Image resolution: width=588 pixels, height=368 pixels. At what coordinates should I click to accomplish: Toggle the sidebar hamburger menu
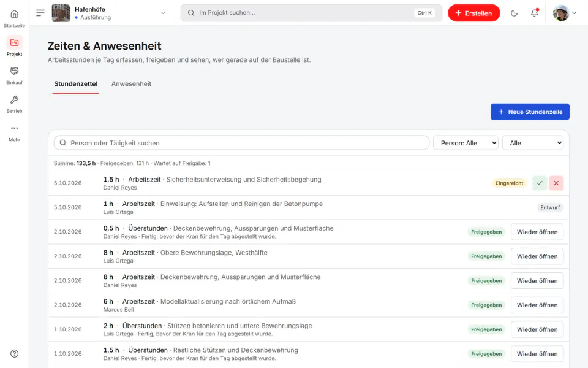point(40,13)
